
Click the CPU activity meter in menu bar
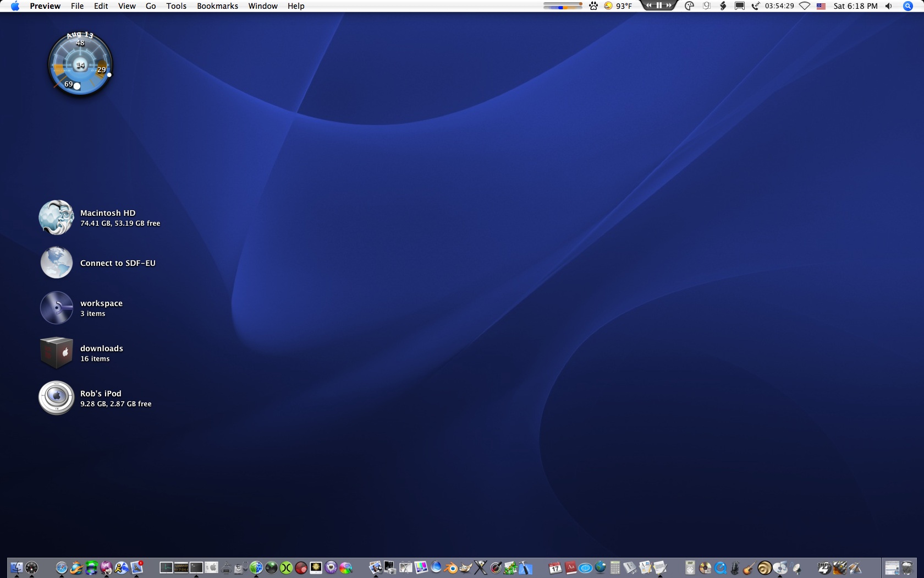point(563,6)
